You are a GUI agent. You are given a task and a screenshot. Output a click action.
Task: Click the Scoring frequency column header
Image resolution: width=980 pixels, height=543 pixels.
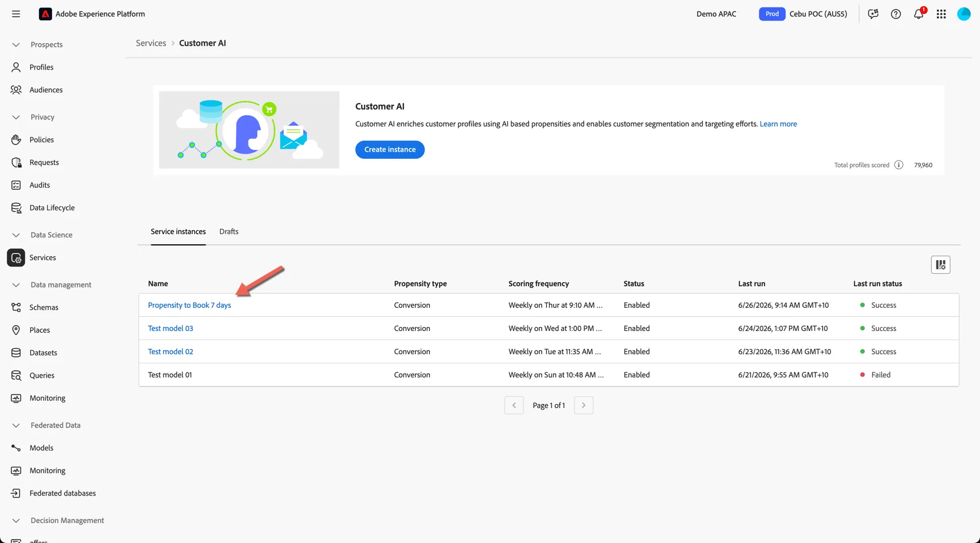point(538,283)
